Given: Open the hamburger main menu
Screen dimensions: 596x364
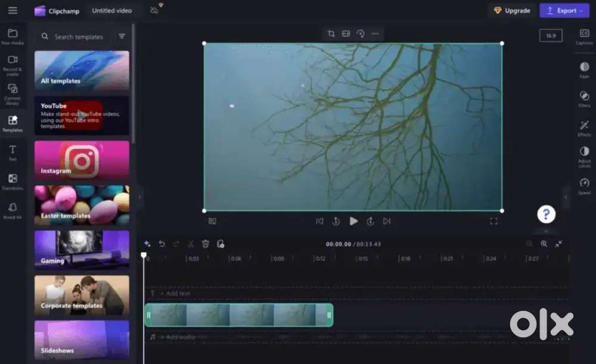Looking at the screenshot, I should tap(13, 11).
